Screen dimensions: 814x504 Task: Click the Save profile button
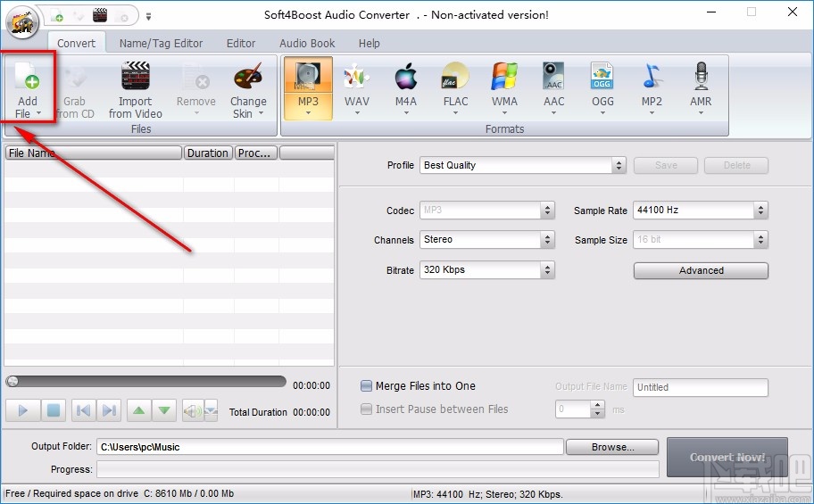click(x=666, y=165)
